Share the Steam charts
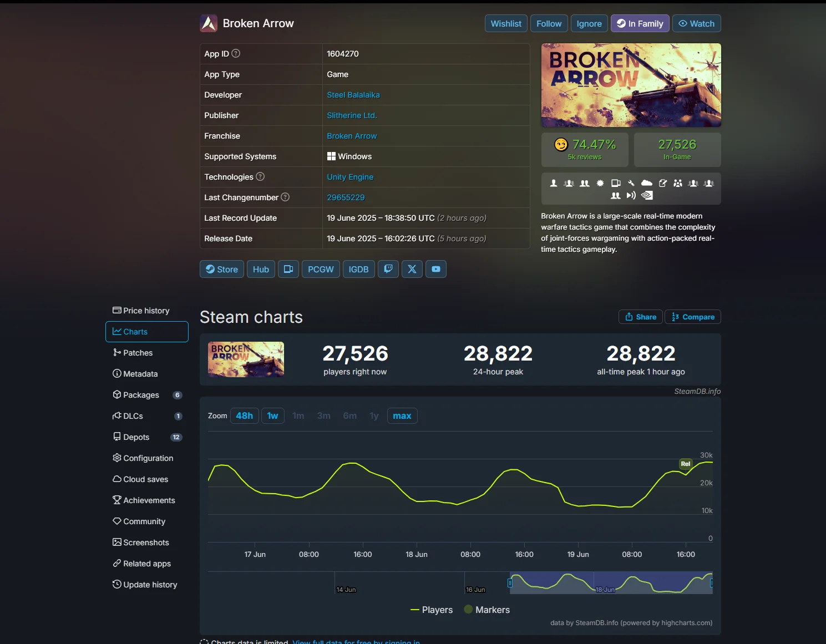Image resolution: width=826 pixels, height=644 pixels. coord(641,317)
